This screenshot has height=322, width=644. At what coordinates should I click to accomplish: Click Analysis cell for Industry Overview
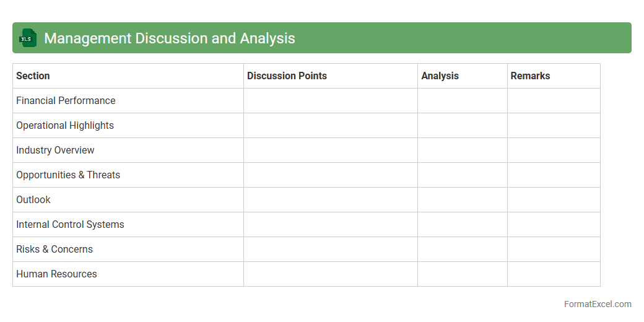click(462, 150)
